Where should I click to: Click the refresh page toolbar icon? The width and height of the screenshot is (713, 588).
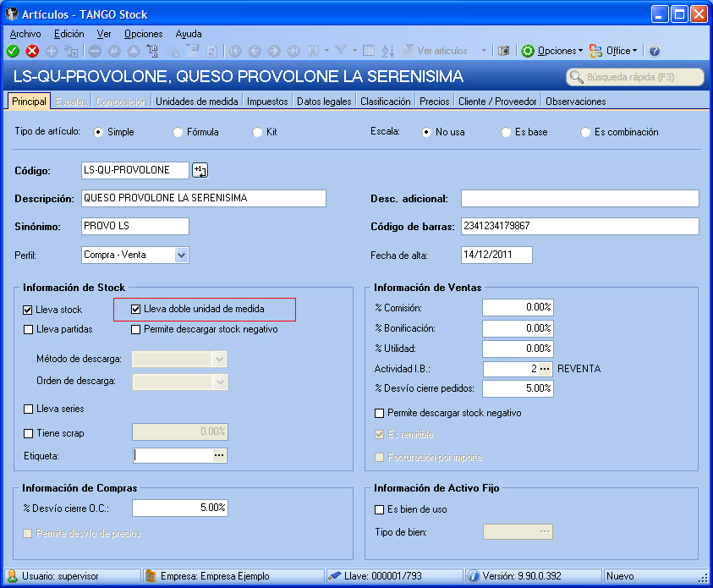pos(212,51)
